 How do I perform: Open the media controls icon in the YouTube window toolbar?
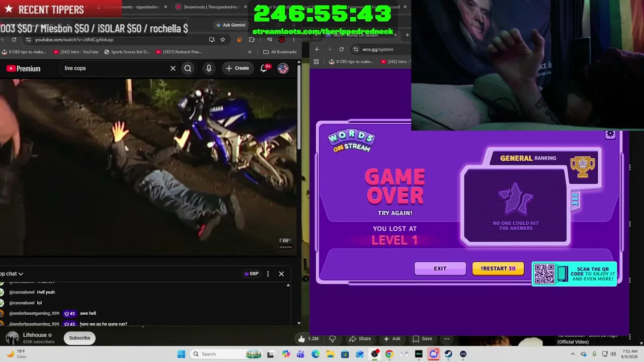click(270, 40)
